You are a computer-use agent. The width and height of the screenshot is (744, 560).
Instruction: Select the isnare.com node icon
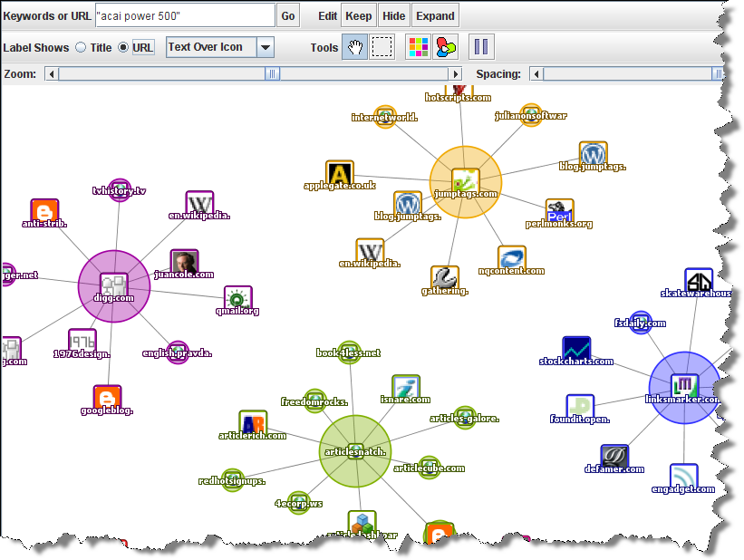pos(406,388)
